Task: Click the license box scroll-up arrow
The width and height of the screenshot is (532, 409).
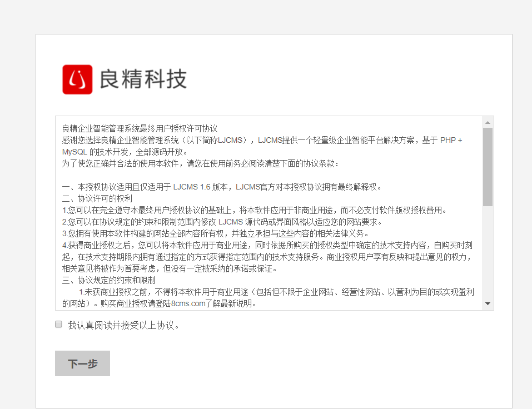Action: pyautogui.click(x=488, y=122)
